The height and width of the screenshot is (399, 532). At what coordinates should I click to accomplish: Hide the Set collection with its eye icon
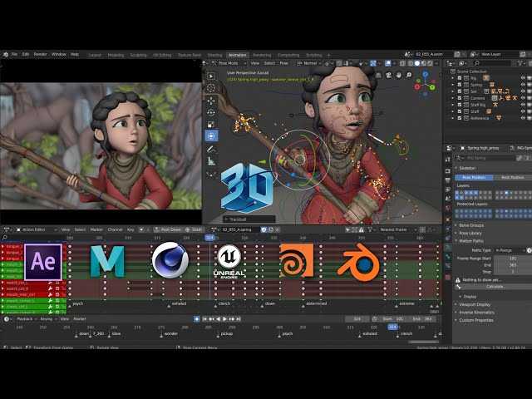(523, 91)
